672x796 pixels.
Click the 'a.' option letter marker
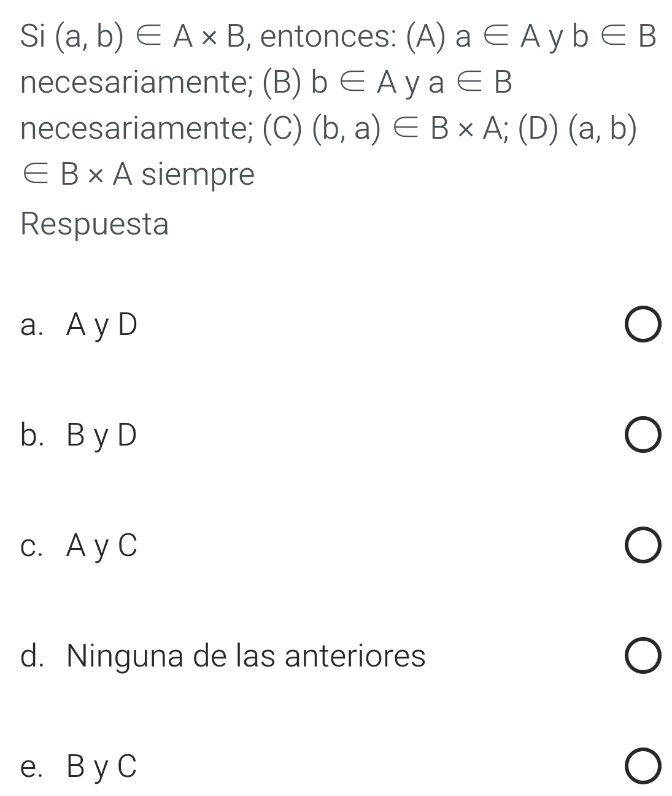[x=31, y=325]
